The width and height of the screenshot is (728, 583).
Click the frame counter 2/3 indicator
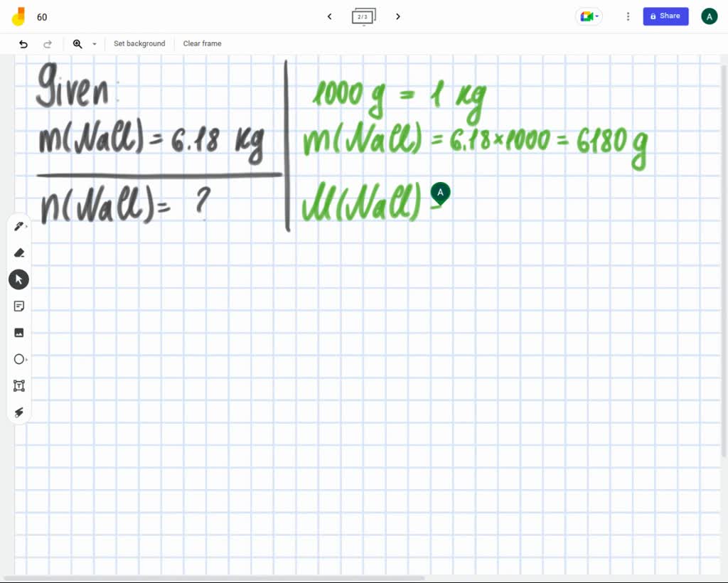[x=363, y=16]
